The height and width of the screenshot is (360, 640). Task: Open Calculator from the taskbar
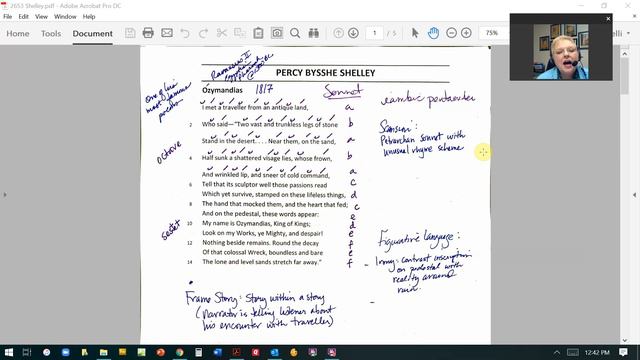198,352
